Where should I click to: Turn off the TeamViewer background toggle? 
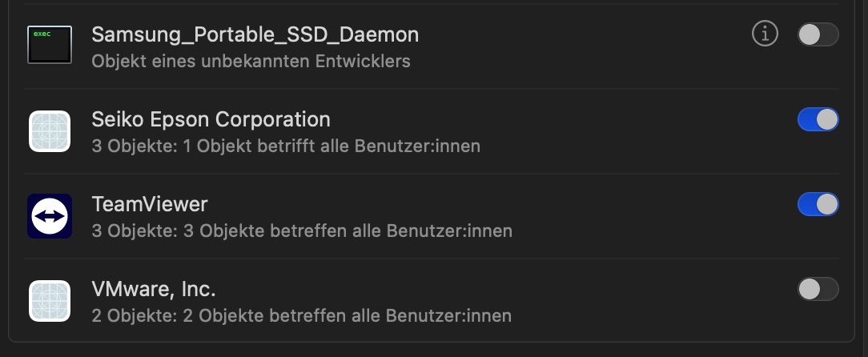(818, 204)
